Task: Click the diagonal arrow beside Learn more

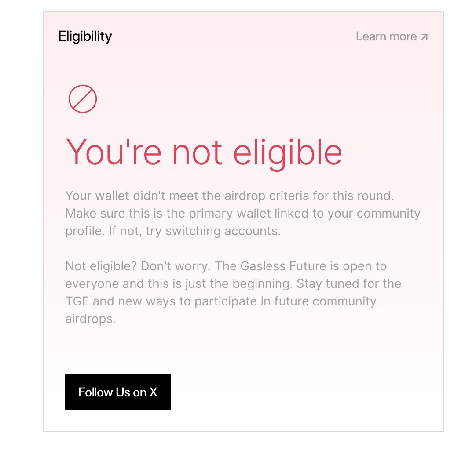Action: tap(424, 37)
